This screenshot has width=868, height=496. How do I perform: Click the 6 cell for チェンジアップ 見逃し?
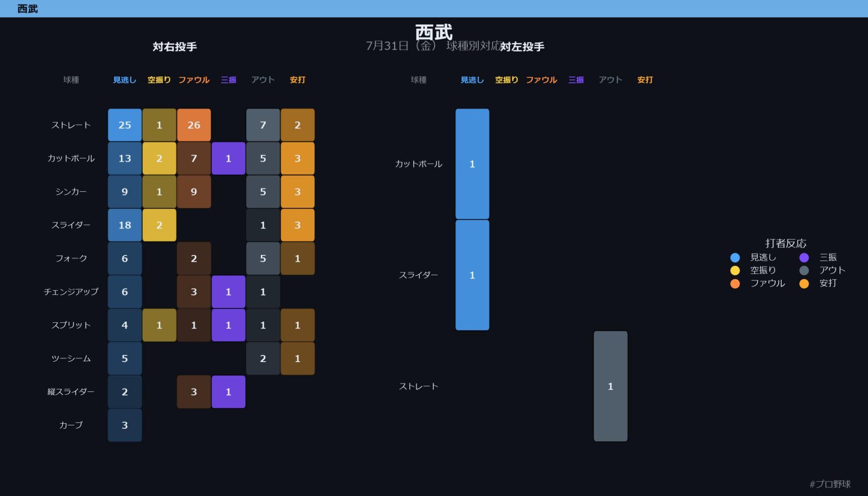pos(125,292)
